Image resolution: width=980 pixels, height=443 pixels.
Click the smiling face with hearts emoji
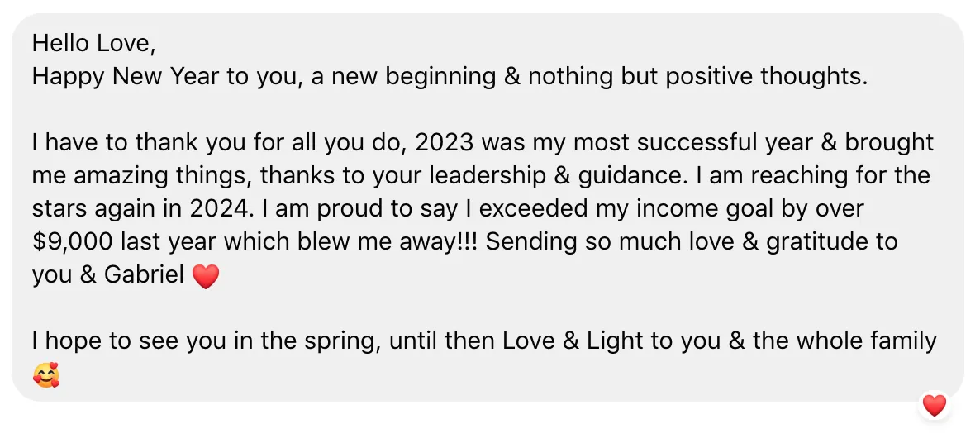point(46,374)
